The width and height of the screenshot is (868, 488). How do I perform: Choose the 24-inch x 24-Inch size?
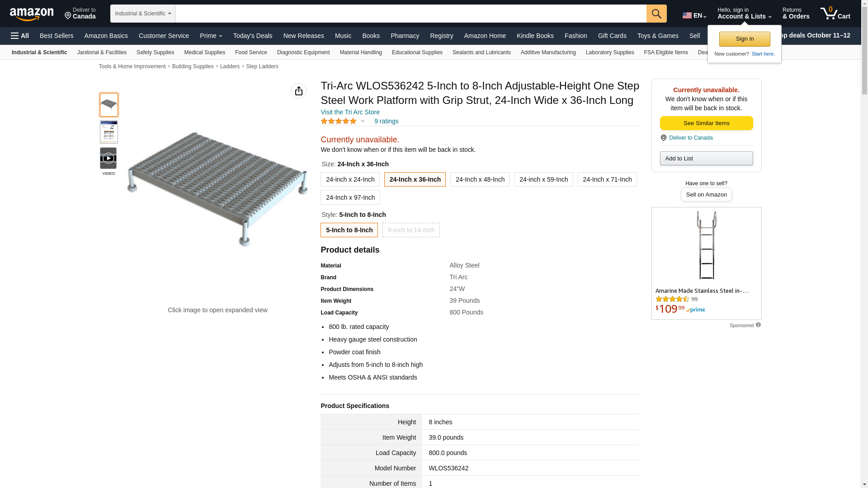(x=350, y=179)
